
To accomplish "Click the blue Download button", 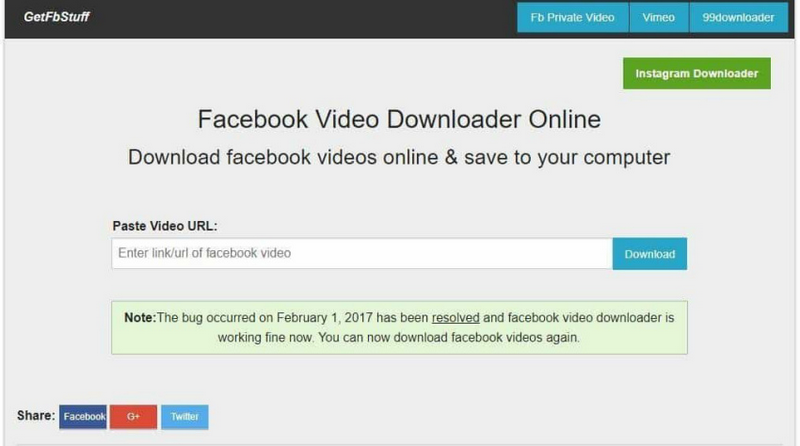I will pos(649,254).
